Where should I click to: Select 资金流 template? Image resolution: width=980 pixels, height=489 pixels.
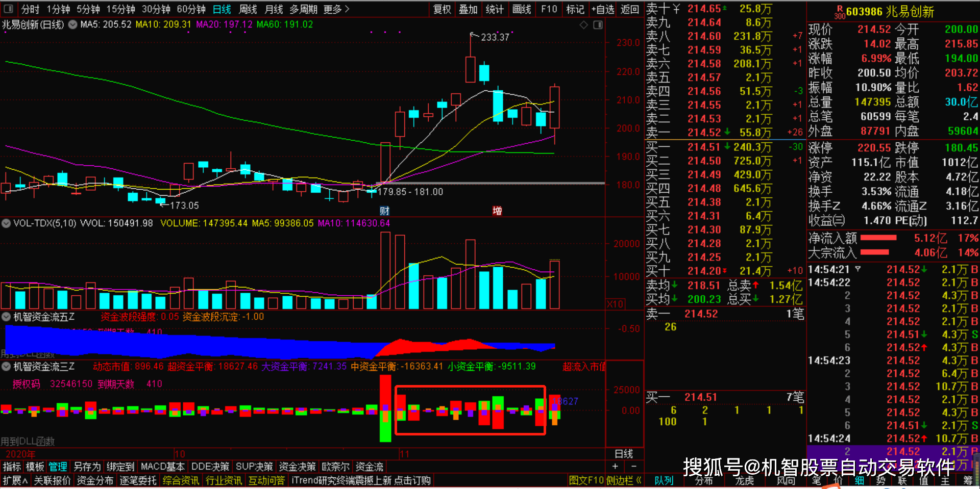click(370, 467)
